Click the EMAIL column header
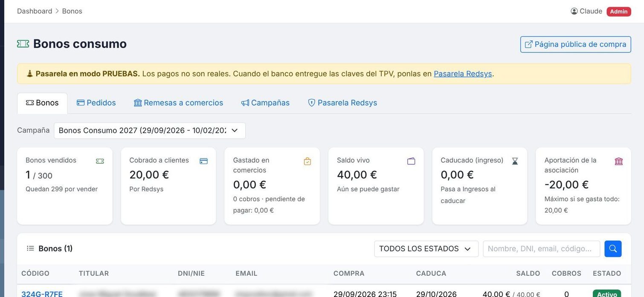Screen dimensions: 644x297 click(247, 274)
